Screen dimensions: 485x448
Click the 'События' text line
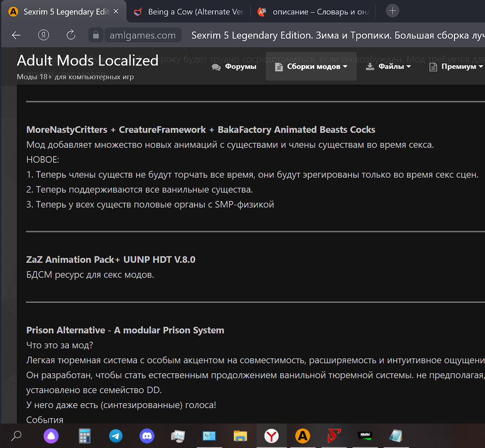[x=45, y=420]
